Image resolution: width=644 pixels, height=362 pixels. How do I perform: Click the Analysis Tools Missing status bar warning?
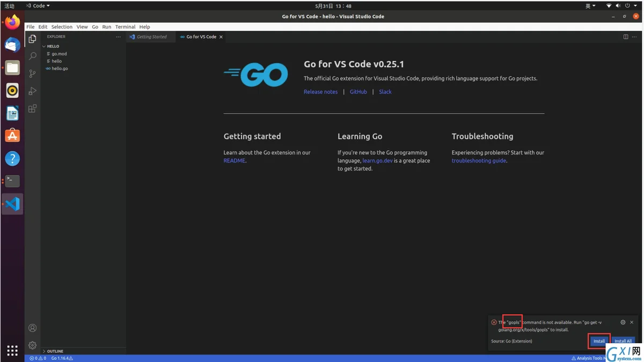click(x=588, y=358)
